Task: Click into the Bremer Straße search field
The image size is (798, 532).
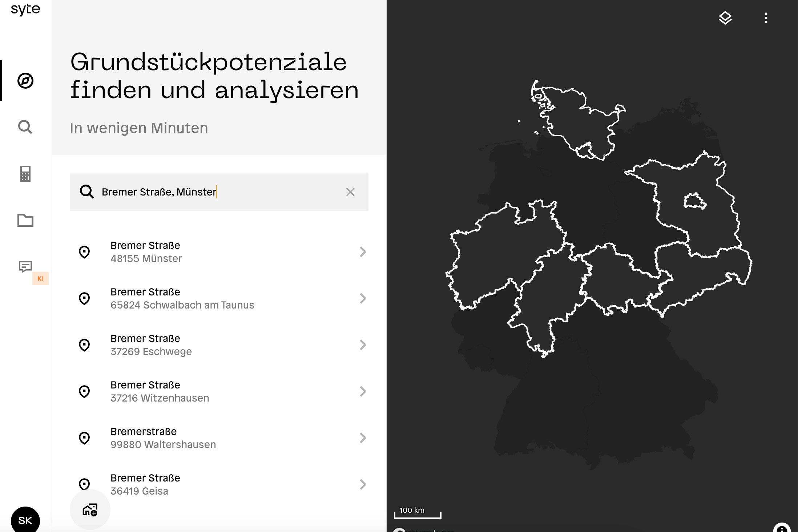Action: [x=218, y=192]
